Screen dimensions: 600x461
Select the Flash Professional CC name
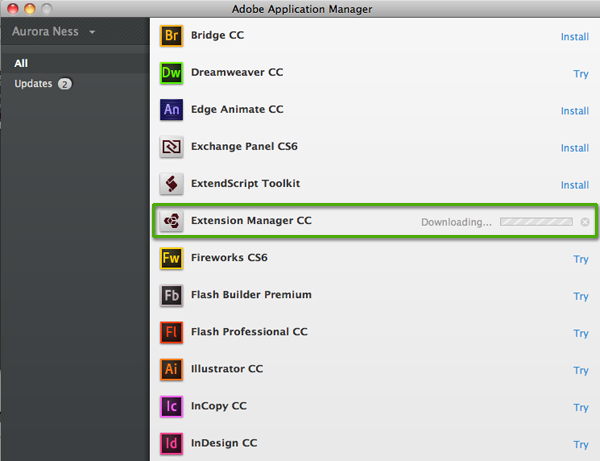249,332
